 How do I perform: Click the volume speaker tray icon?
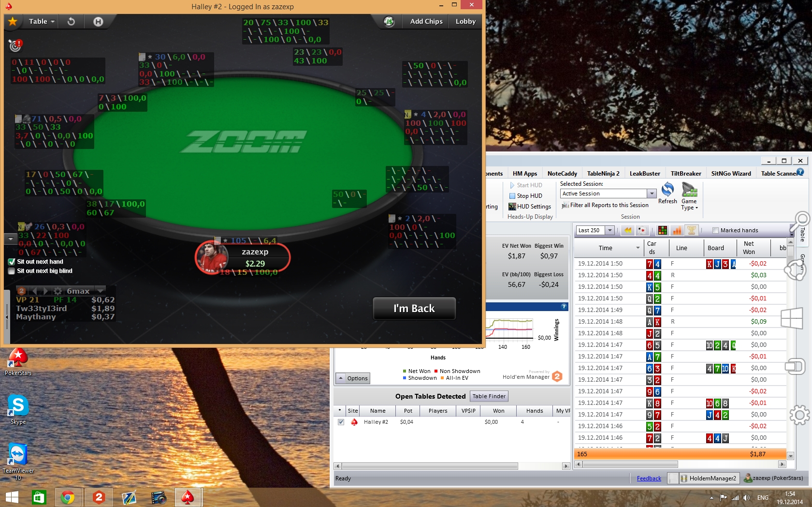tap(746, 498)
